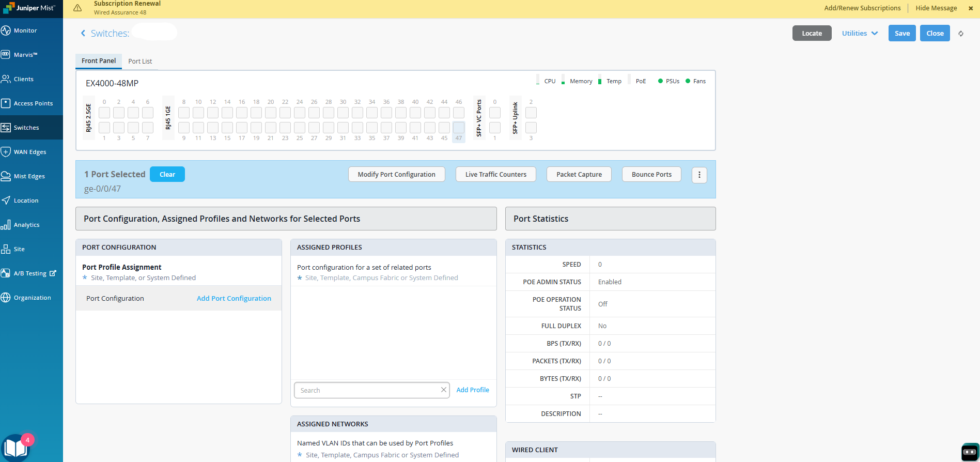The image size is (980, 462).
Task: Go to Clients via its sidebar icon
Action: [6, 79]
